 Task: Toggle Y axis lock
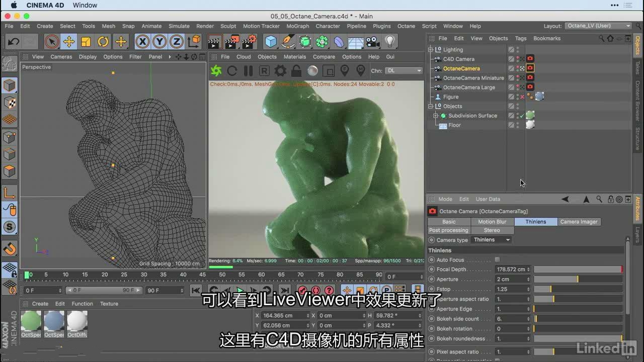point(159,42)
